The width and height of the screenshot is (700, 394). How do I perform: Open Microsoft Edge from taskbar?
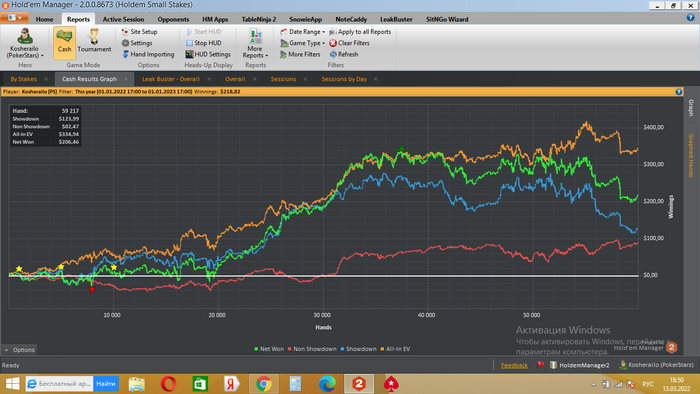click(327, 384)
